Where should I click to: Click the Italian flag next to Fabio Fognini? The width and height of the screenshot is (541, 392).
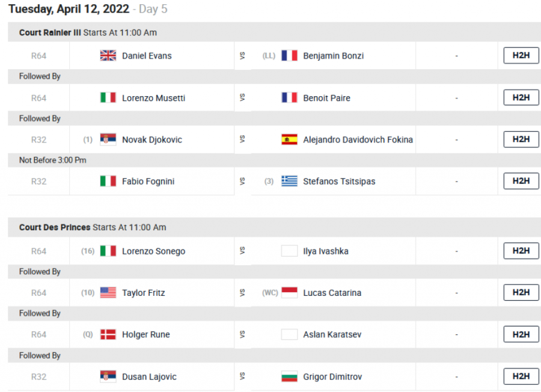pos(108,181)
